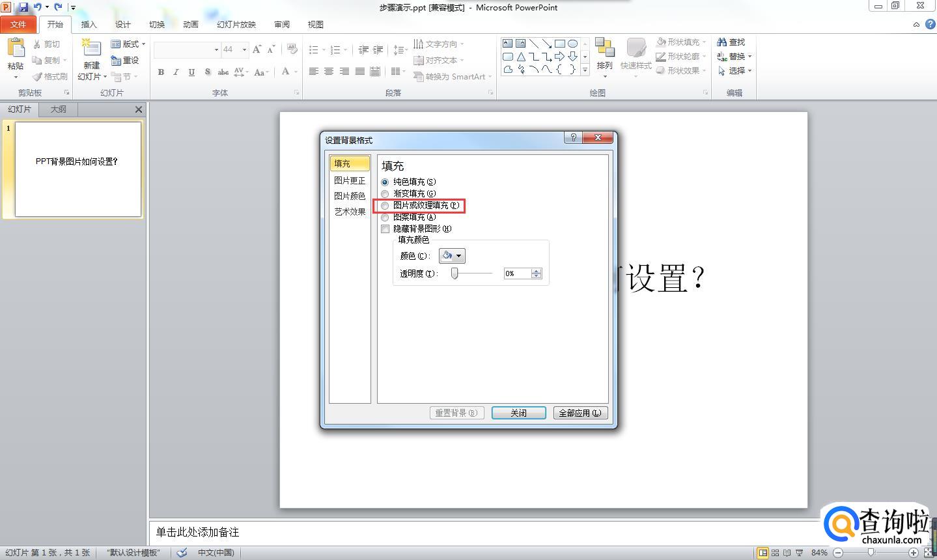Open the fill color (颜色) dropdown

pos(452,256)
